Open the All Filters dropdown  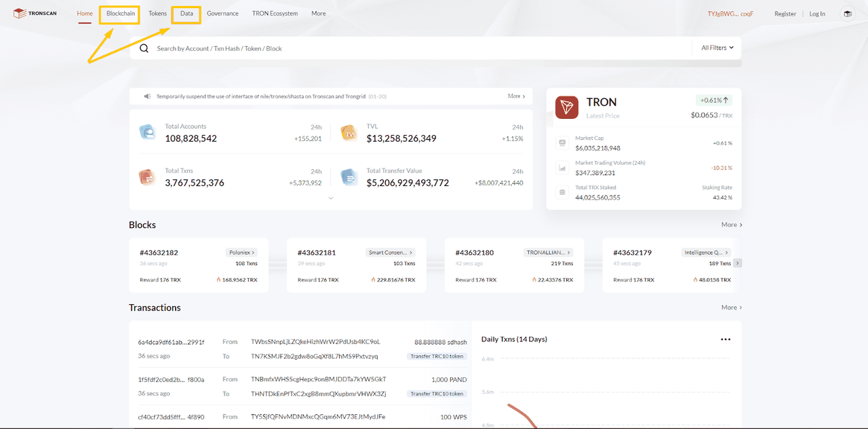click(x=717, y=48)
